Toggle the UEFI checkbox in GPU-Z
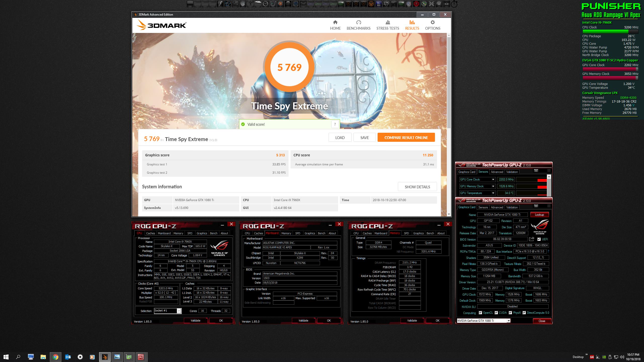 [x=539, y=239]
